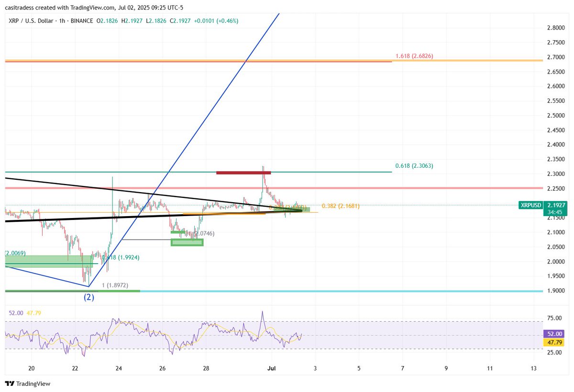
Task: Select the orange '0.382 (2.1681)' Fibonacci label
Action: (x=341, y=206)
